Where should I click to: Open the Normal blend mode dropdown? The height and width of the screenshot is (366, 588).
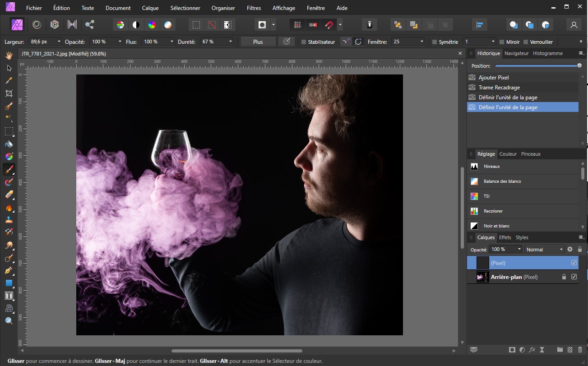coord(545,249)
